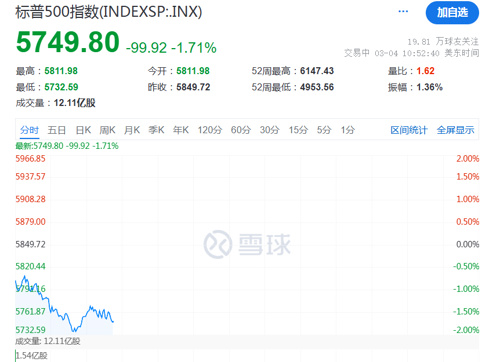Open the 季K quarterly chart tab

click(x=156, y=130)
